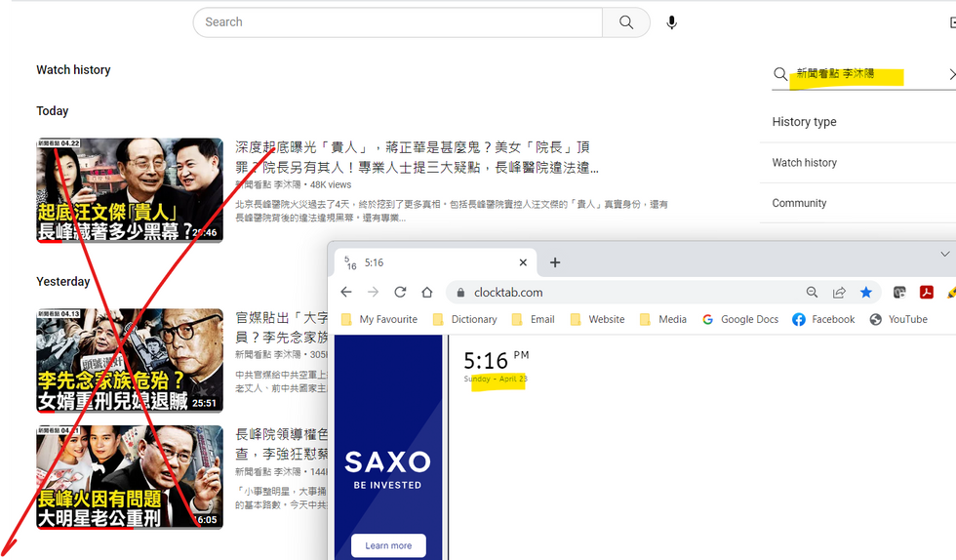The height and width of the screenshot is (560, 956).
Task: Open channel 新聞看點 李沐陽 under first video
Action: (268, 184)
